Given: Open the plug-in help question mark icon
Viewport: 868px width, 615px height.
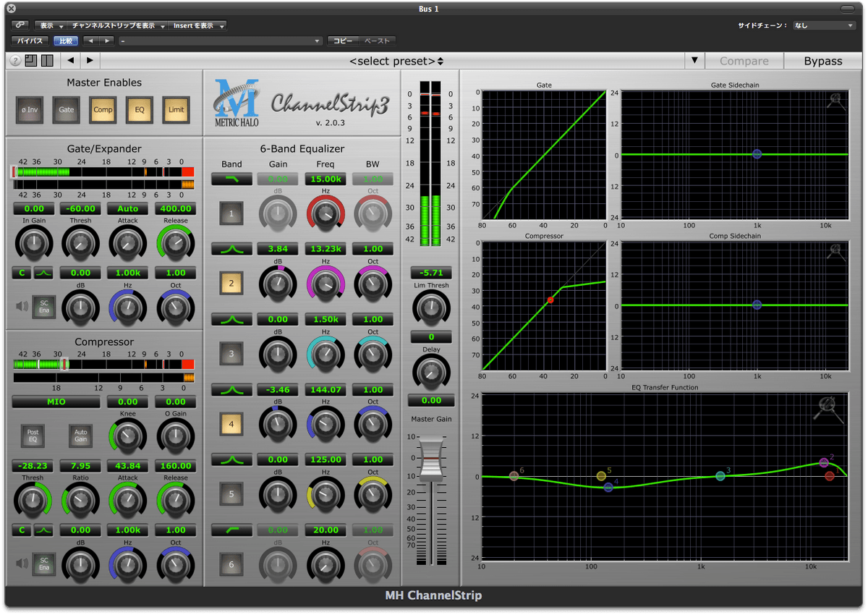Looking at the screenshot, I should (15, 61).
